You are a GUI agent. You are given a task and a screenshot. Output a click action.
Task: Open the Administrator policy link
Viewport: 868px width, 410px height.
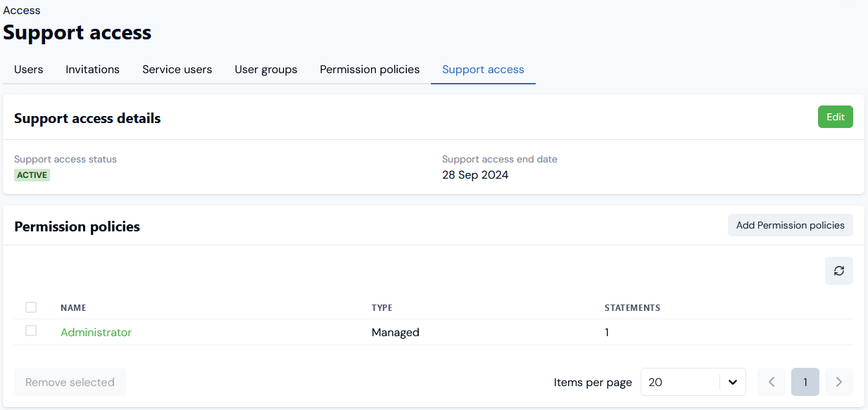96,332
